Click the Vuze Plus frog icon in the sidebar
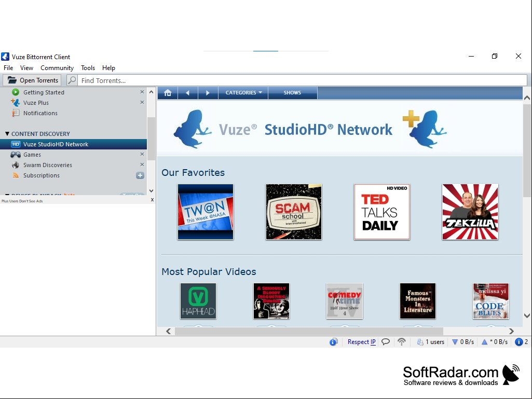The width and height of the screenshot is (532, 399). tap(15, 102)
